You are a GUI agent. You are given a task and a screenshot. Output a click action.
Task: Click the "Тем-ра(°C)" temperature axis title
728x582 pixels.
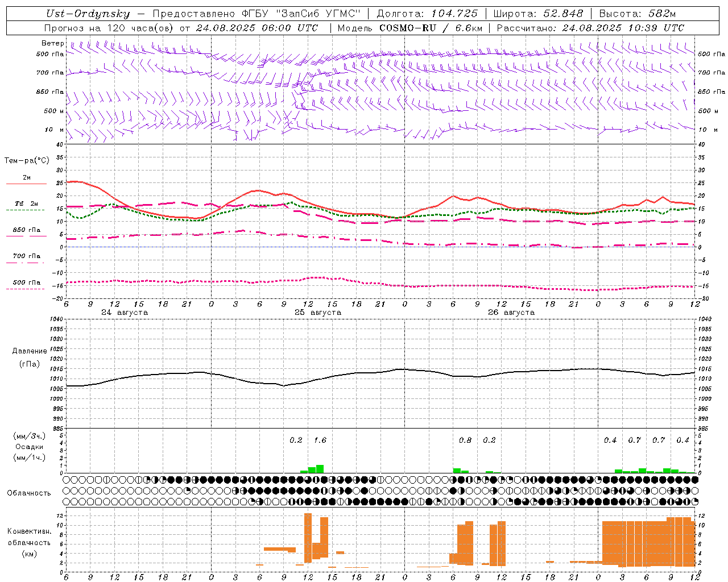[27, 161]
